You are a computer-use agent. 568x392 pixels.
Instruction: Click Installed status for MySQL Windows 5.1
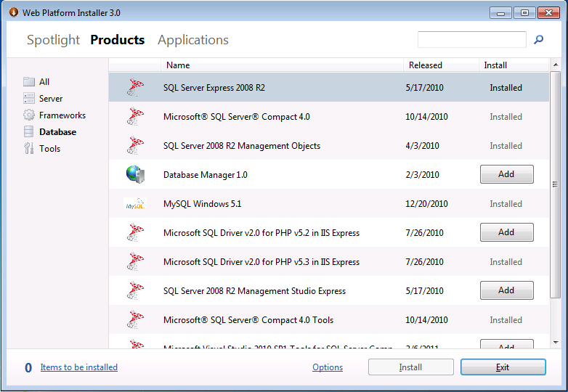(506, 204)
